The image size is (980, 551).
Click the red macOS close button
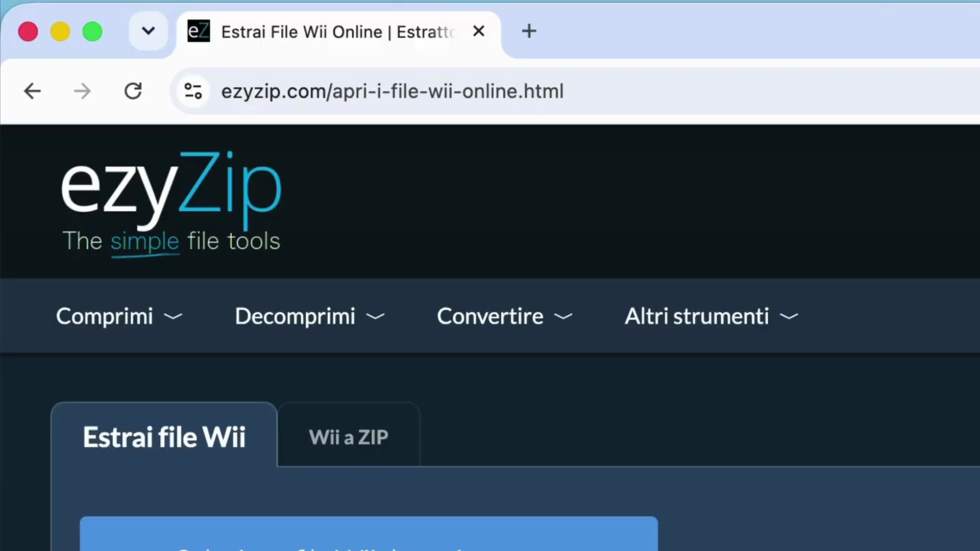point(28,32)
